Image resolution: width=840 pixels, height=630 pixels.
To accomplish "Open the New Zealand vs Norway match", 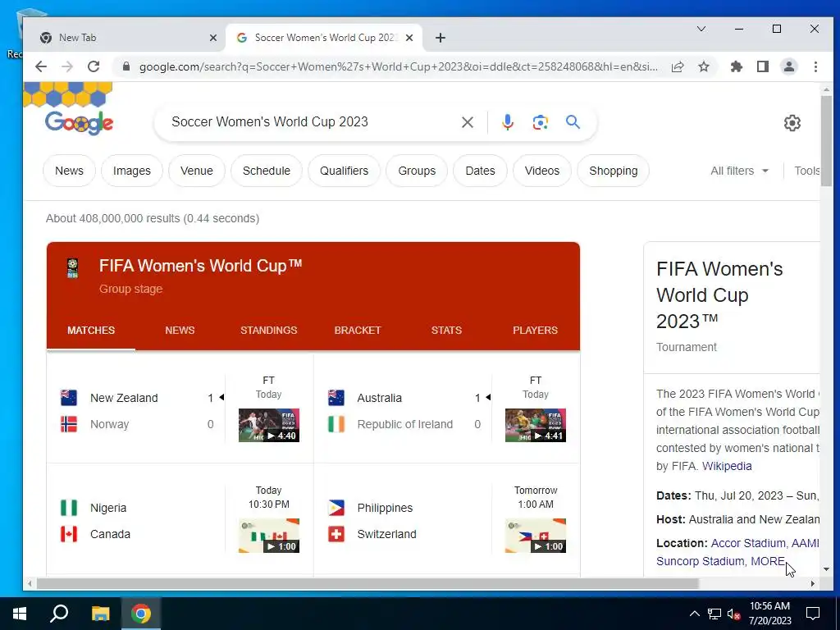I will [137, 411].
